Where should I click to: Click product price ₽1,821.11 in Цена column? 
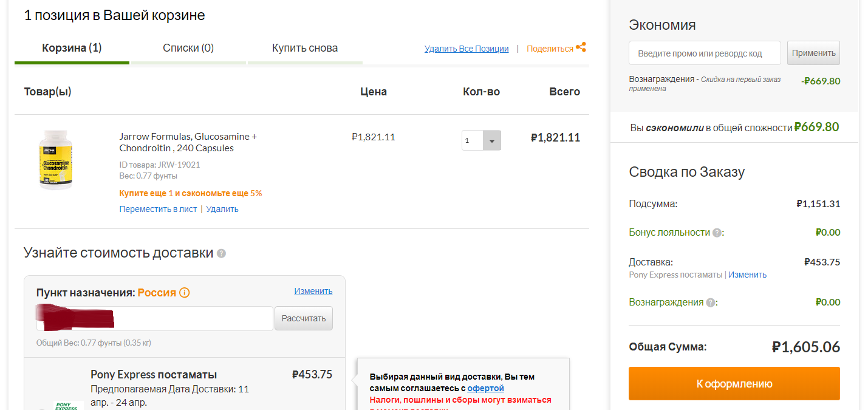click(374, 137)
